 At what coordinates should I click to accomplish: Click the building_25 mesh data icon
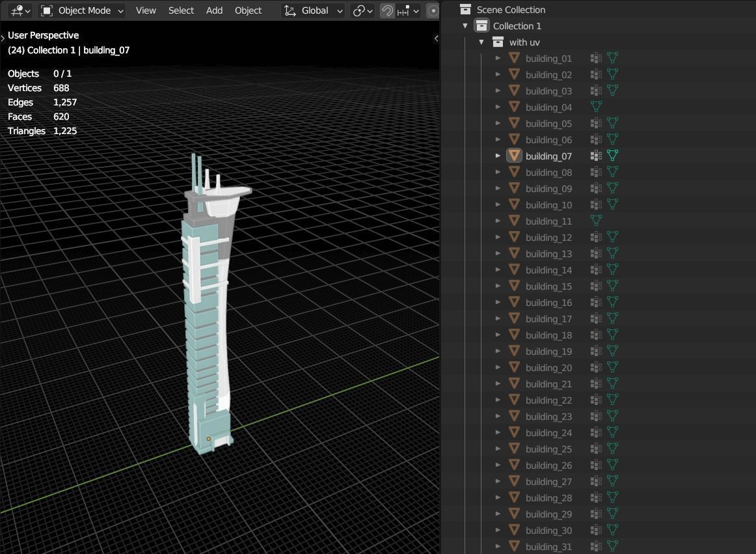tap(612, 449)
